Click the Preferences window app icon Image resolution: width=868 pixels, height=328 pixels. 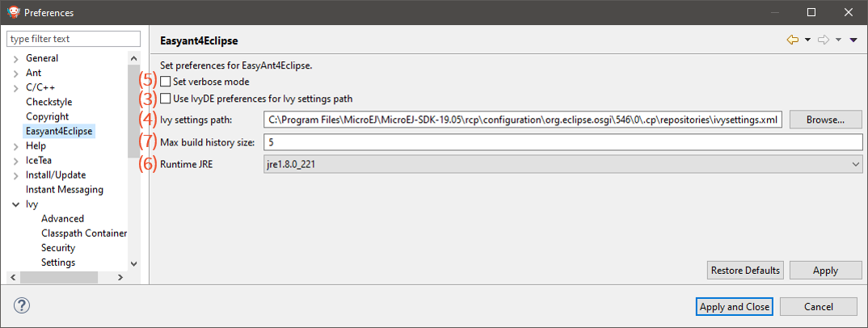coord(13,11)
